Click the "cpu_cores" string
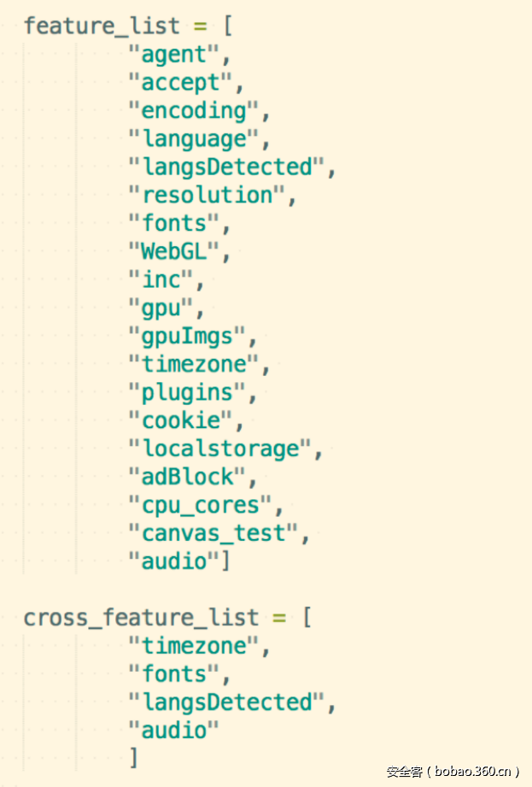The image size is (532, 787). click(200, 505)
